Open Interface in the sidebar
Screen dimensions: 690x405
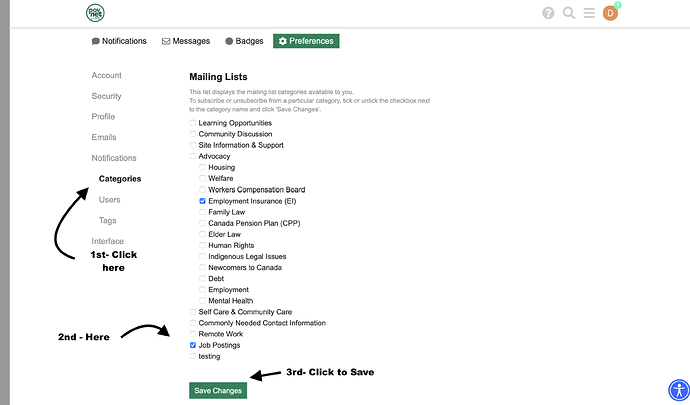pyautogui.click(x=107, y=241)
